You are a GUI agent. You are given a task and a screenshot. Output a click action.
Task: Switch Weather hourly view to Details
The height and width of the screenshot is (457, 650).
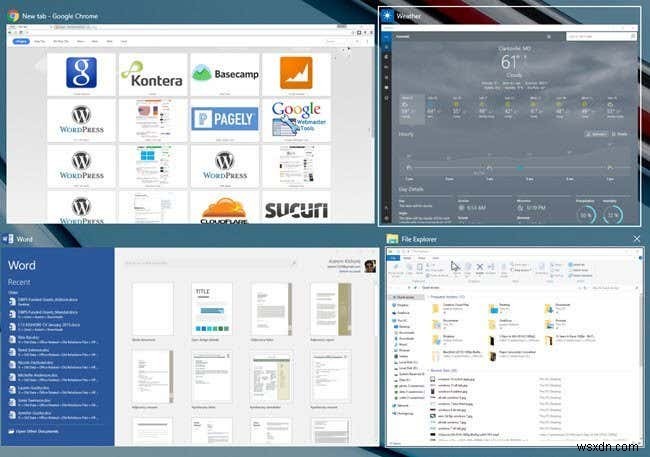[620, 134]
